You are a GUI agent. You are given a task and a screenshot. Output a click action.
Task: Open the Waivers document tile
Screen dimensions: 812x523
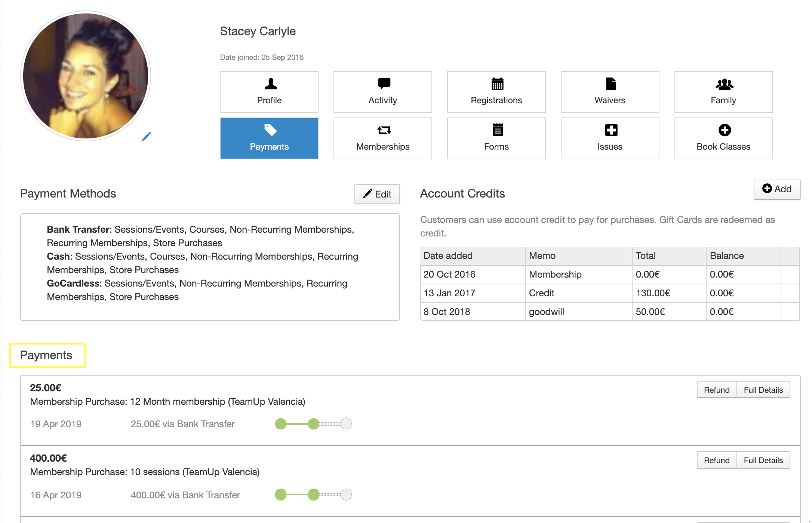[610, 92]
